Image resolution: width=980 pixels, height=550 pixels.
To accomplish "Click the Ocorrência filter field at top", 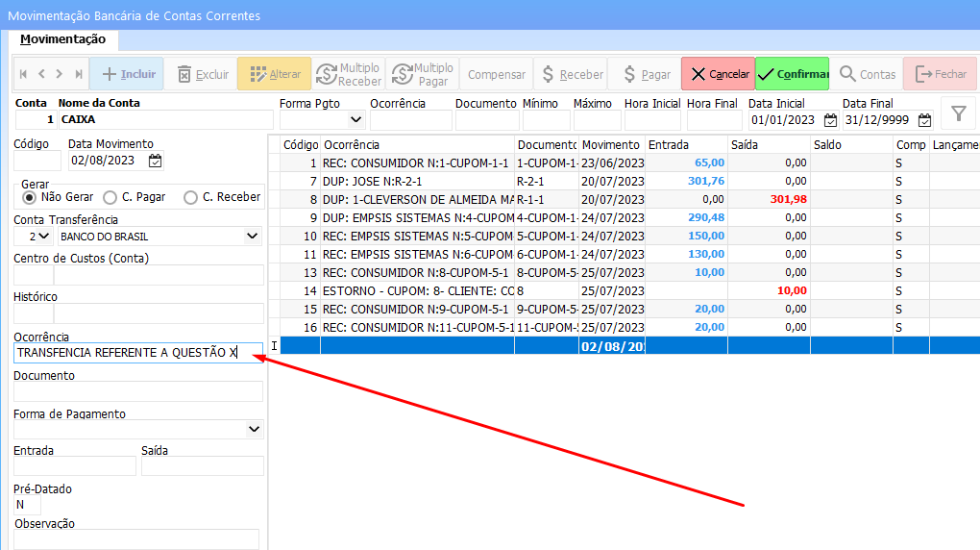I will click(410, 120).
